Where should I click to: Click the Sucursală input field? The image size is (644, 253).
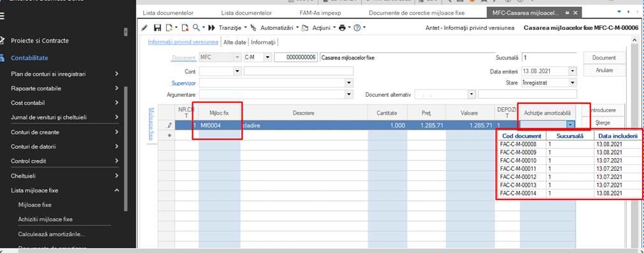[548, 57]
